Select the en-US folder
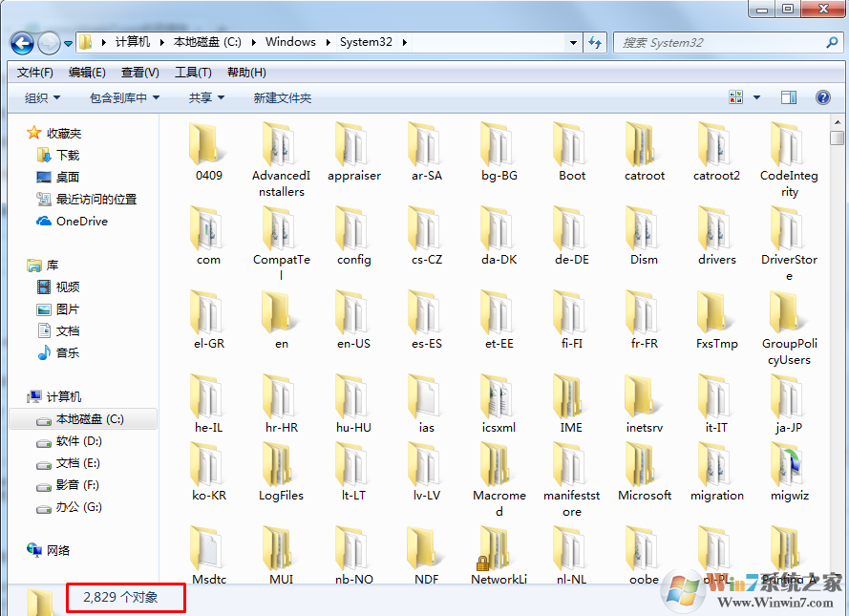This screenshot has width=849, height=616. point(353,320)
